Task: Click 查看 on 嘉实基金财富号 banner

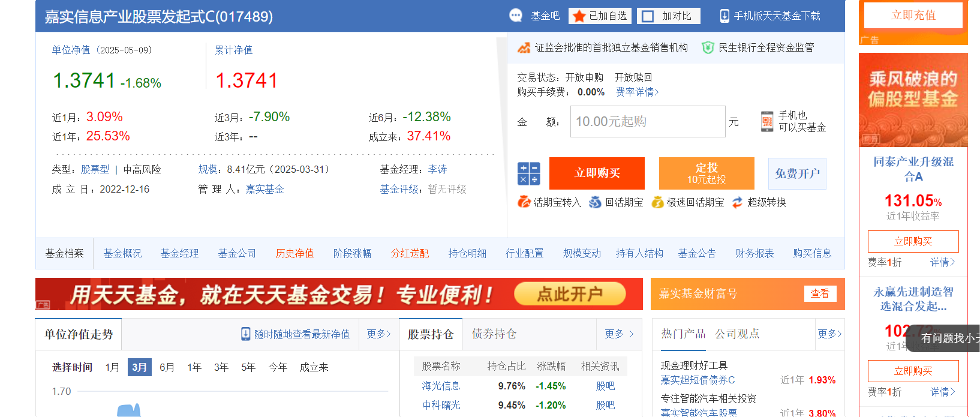Action: tap(820, 293)
